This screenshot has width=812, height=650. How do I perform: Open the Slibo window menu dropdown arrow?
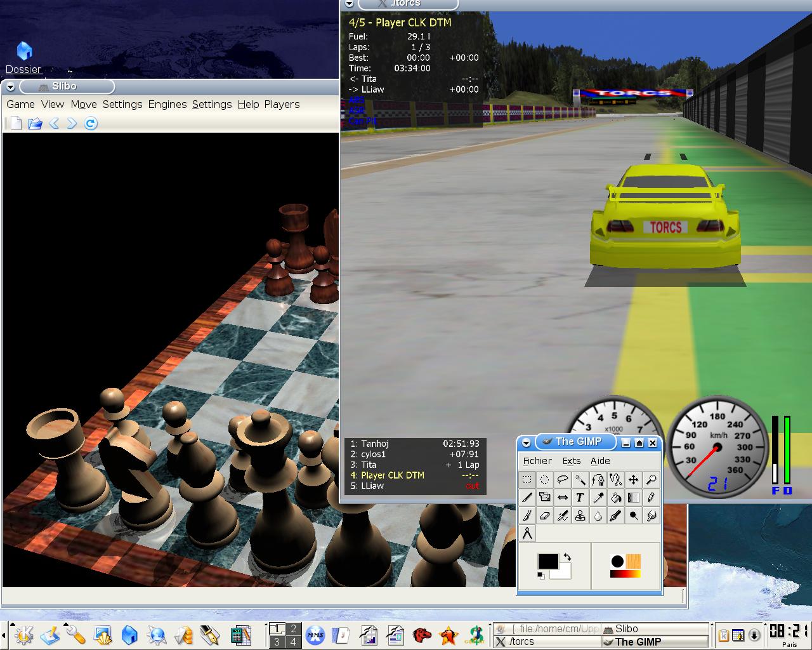[x=10, y=87]
